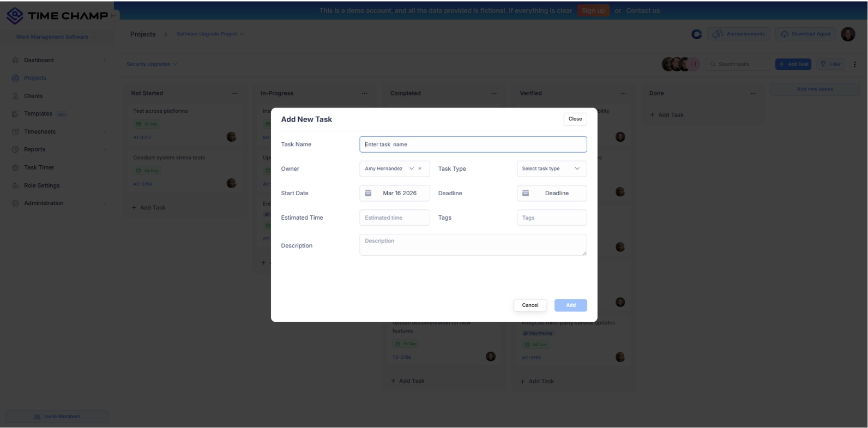
Task: Click the Deadline date field
Action: [x=551, y=193]
